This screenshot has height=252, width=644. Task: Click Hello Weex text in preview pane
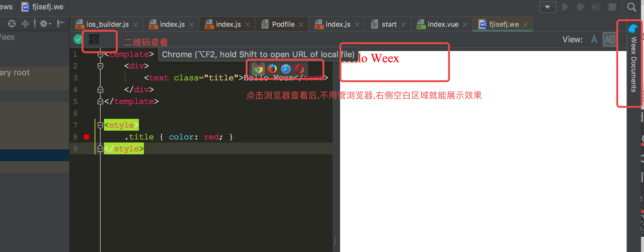(371, 58)
